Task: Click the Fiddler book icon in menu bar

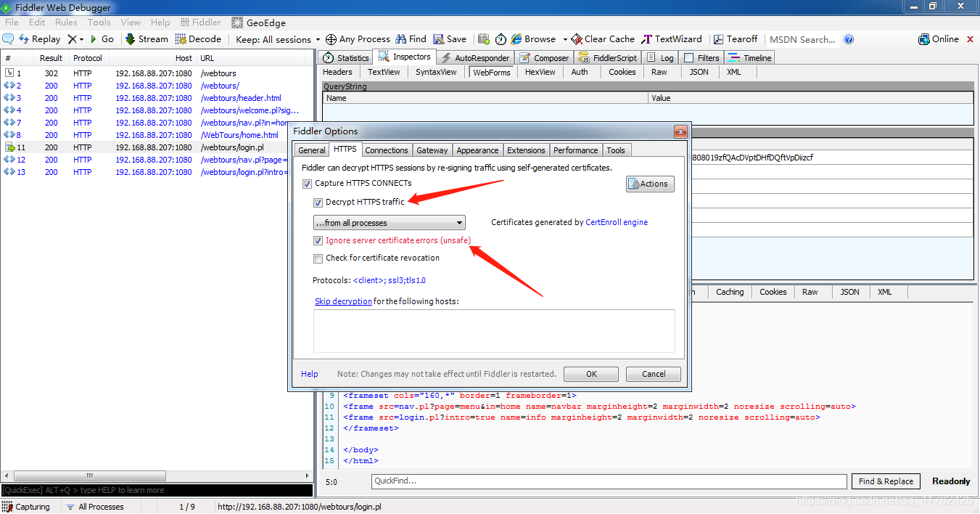Action: tap(186, 23)
